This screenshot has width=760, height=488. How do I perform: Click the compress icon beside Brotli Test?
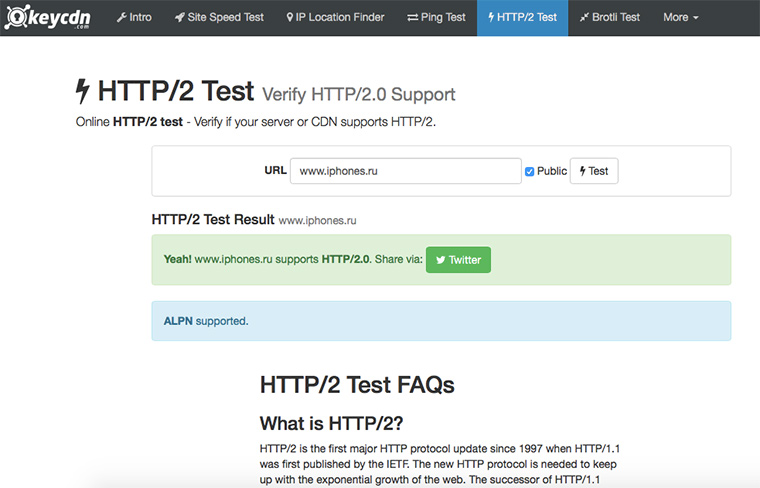(584, 18)
